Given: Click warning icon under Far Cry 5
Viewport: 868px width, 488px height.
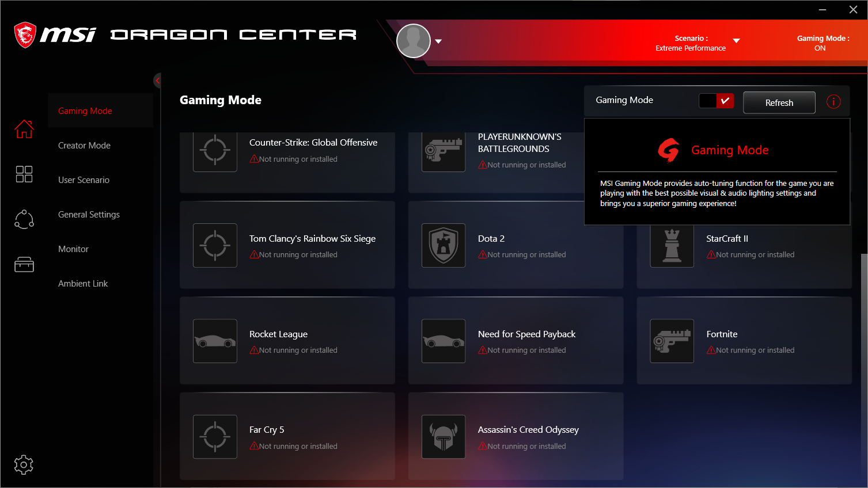Looking at the screenshot, I should pyautogui.click(x=254, y=446).
